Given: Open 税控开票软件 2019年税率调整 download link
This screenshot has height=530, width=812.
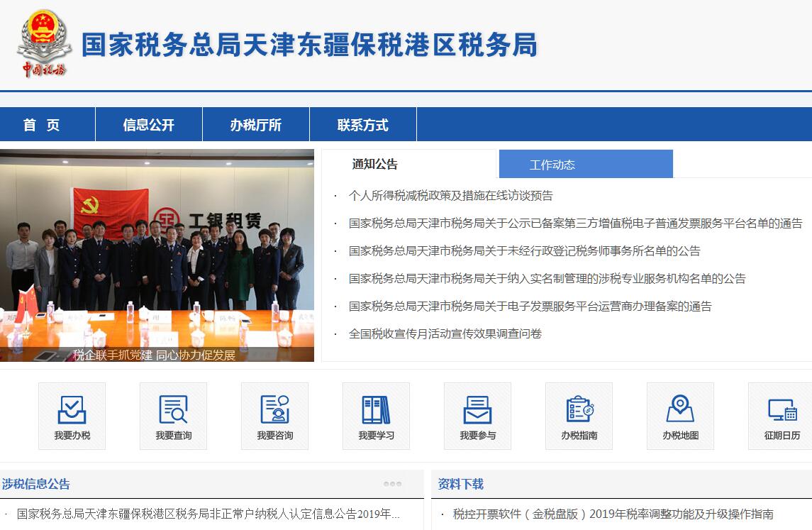Looking at the screenshot, I should click(x=613, y=514).
